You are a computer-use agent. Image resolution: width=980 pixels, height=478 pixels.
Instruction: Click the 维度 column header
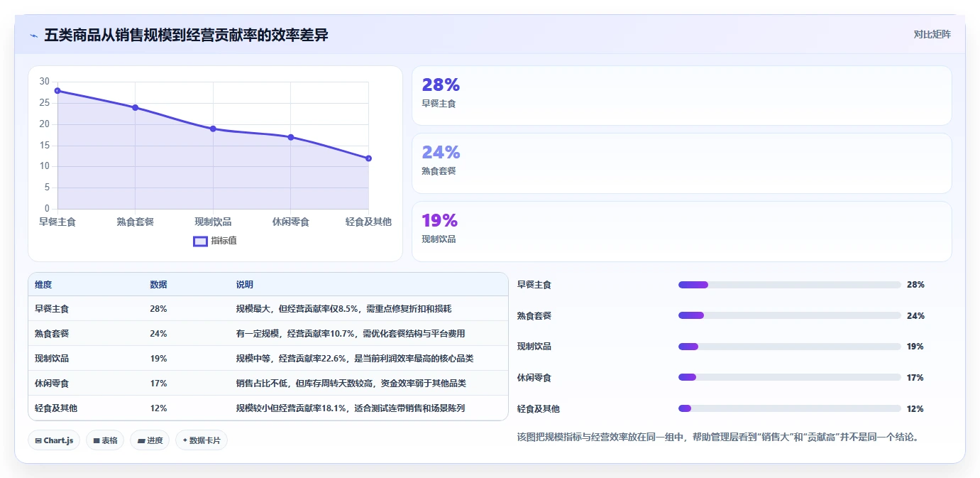click(43, 284)
